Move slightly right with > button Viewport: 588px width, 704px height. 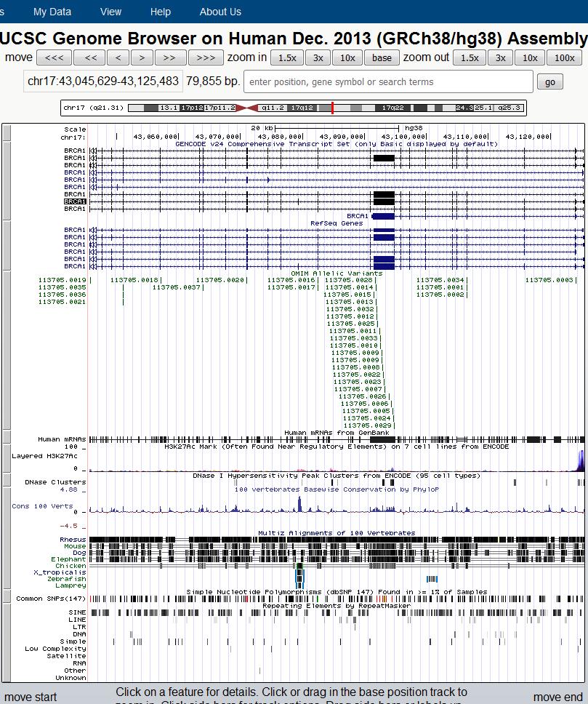click(142, 58)
